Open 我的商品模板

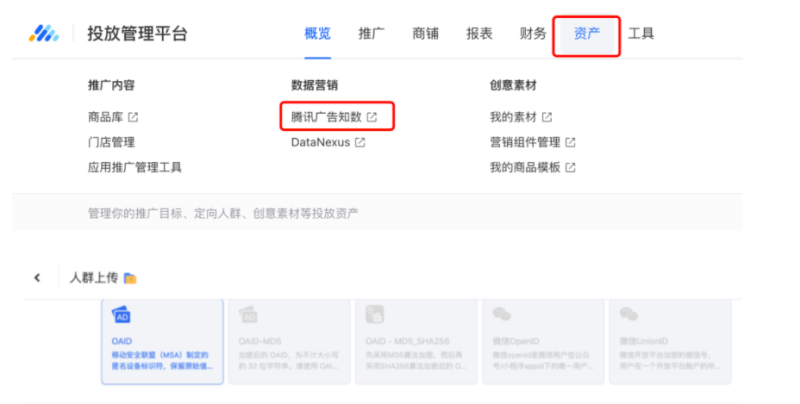tap(525, 167)
